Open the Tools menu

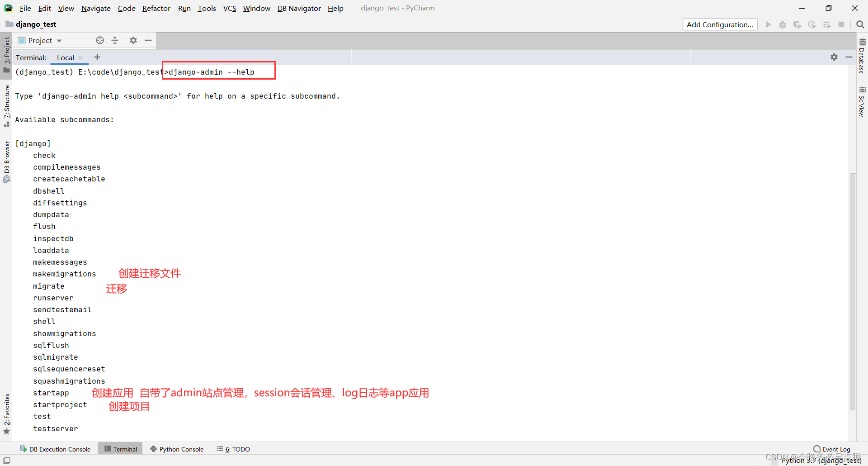pos(207,8)
